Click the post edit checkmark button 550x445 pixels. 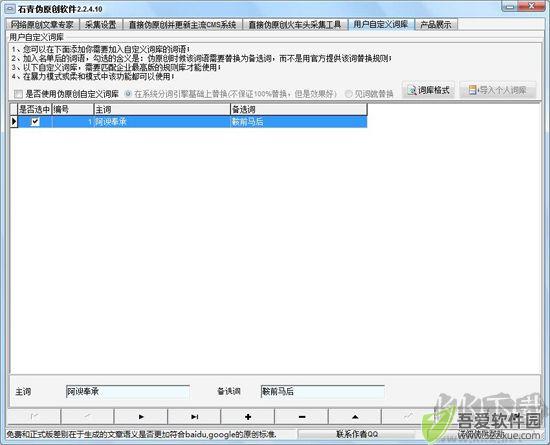coord(408,417)
